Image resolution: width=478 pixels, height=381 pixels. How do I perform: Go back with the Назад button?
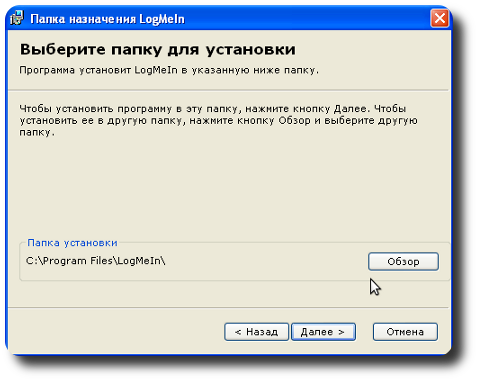[x=256, y=332]
